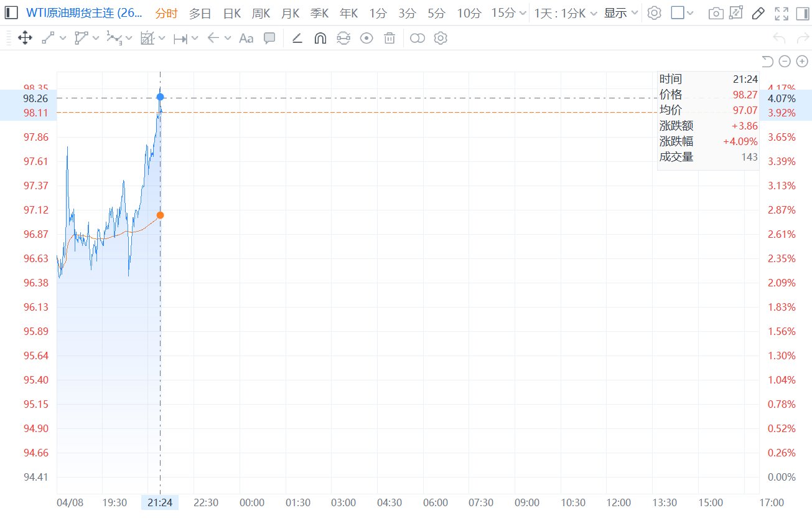812x523 pixels.
Task: Toggle the eye visibility icon for drawings
Action: point(366,39)
